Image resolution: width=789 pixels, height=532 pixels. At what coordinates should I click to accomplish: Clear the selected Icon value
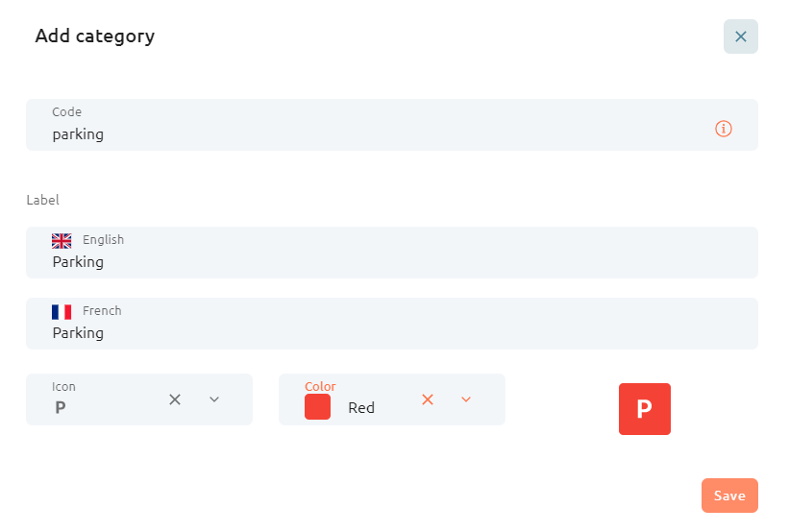pyautogui.click(x=175, y=399)
